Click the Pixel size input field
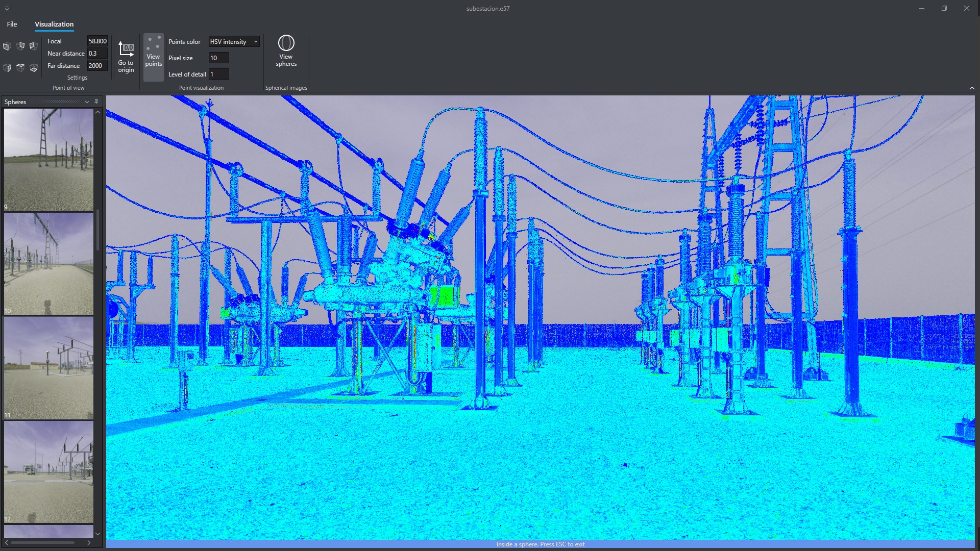 [218, 58]
